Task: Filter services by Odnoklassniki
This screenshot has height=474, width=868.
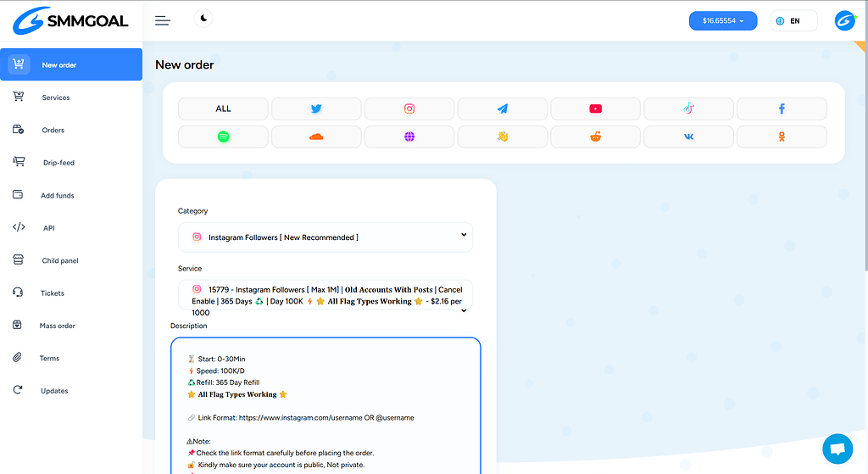Action: tap(782, 137)
